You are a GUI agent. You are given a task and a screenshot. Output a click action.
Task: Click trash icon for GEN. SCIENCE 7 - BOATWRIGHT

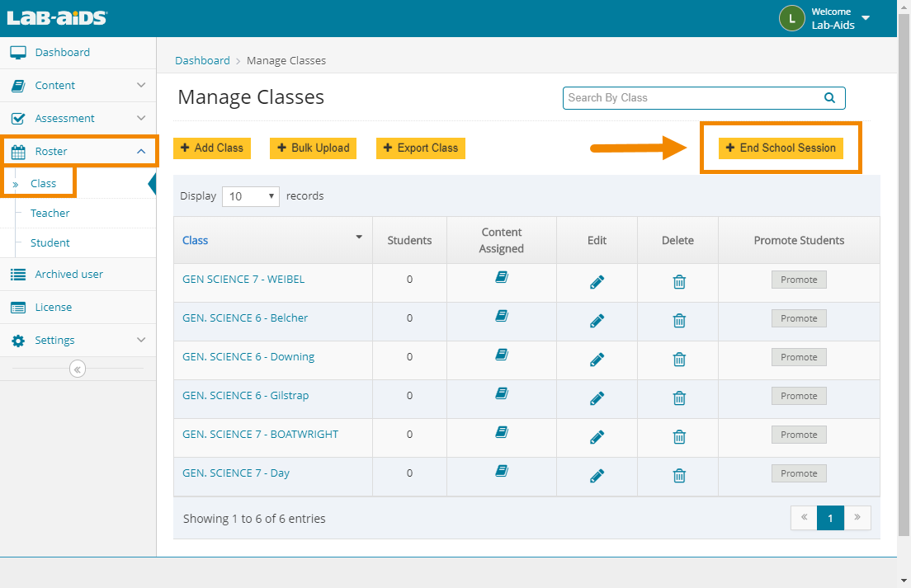click(678, 437)
